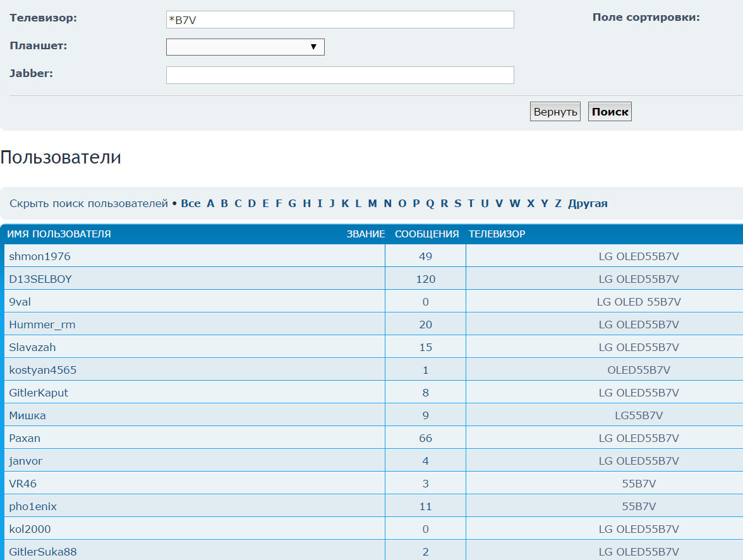Click the Jabber input field
The height and width of the screenshot is (560, 743).
[x=340, y=75]
